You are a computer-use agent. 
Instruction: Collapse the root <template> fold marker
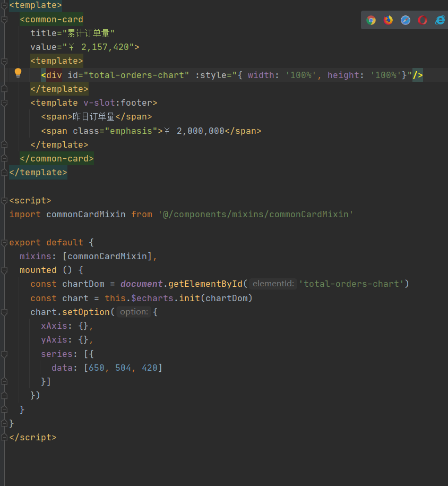(x=4, y=6)
